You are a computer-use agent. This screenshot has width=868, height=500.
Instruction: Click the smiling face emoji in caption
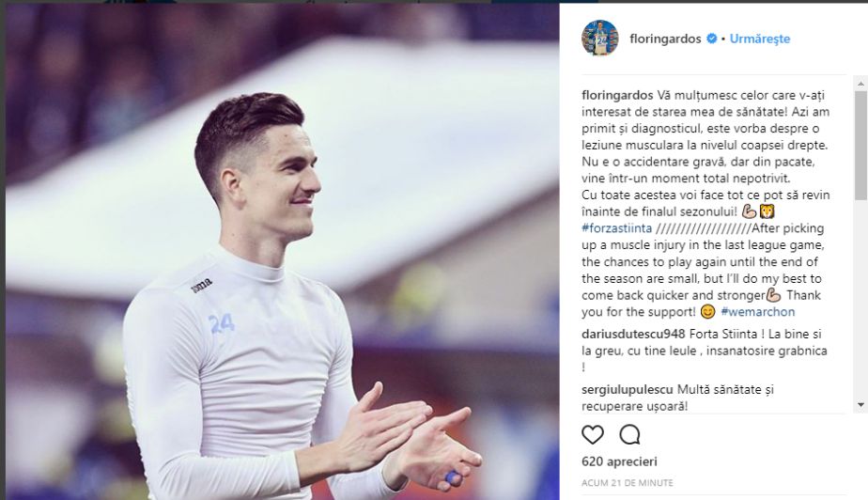pyautogui.click(x=707, y=312)
